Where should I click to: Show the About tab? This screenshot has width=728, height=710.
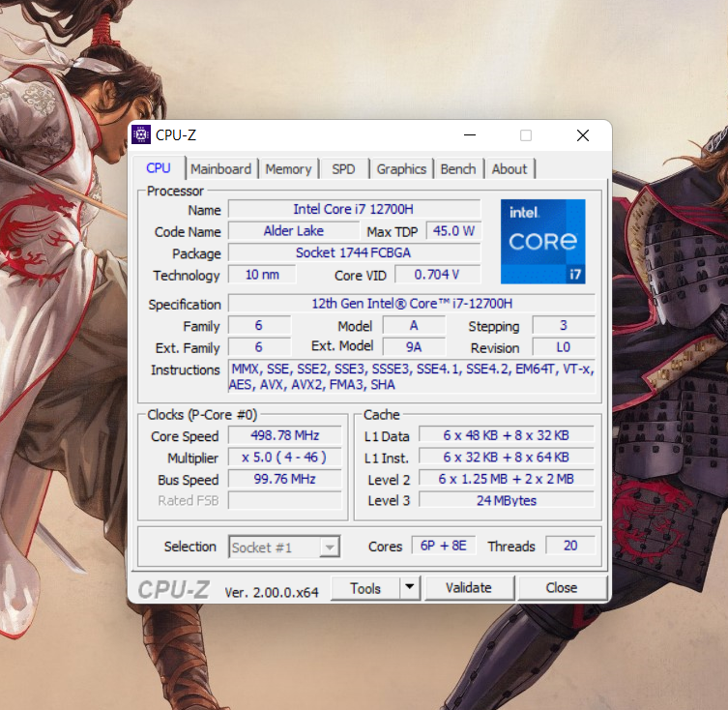click(510, 169)
